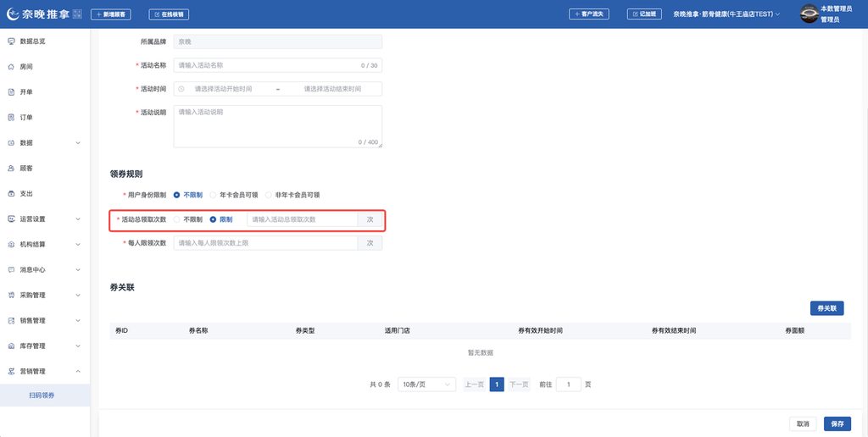Open the 顾客 sidebar menu item

click(45, 169)
